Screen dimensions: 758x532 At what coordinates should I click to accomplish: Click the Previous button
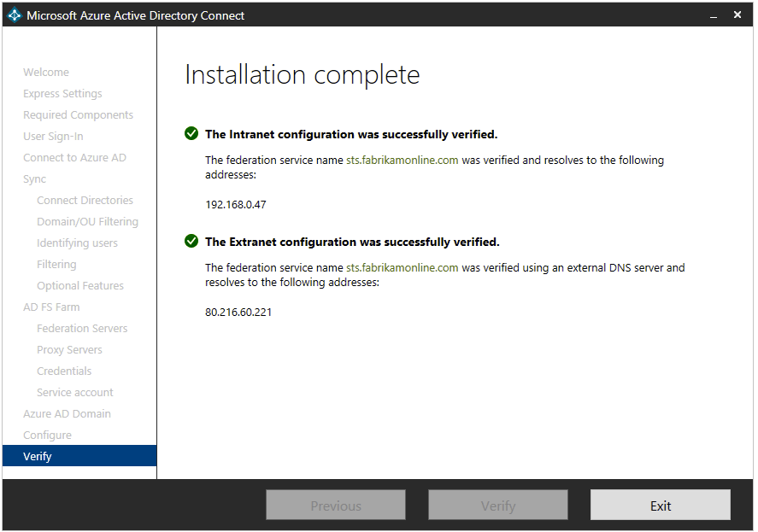click(335, 506)
